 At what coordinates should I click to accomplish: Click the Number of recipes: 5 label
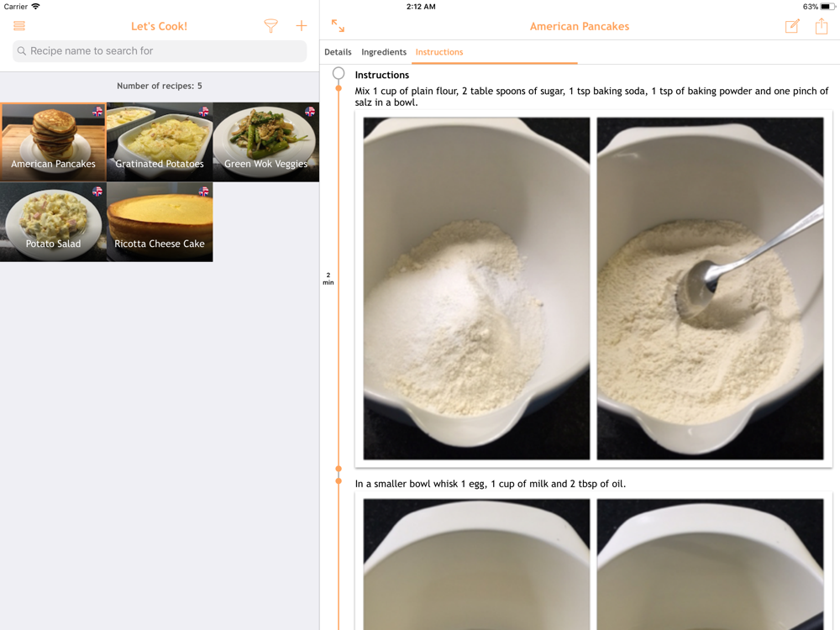(160, 86)
